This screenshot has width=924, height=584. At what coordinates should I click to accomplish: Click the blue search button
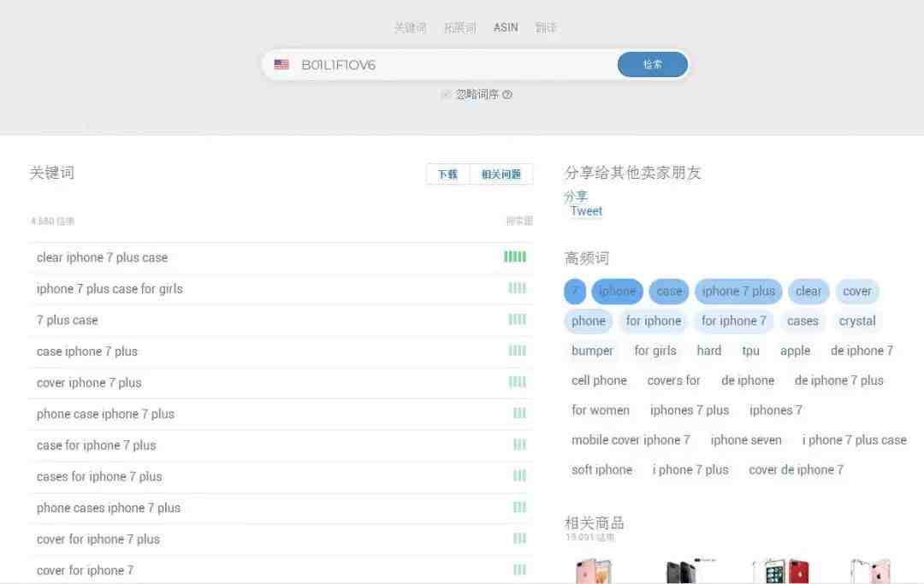pyautogui.click(x=652, y=64)
